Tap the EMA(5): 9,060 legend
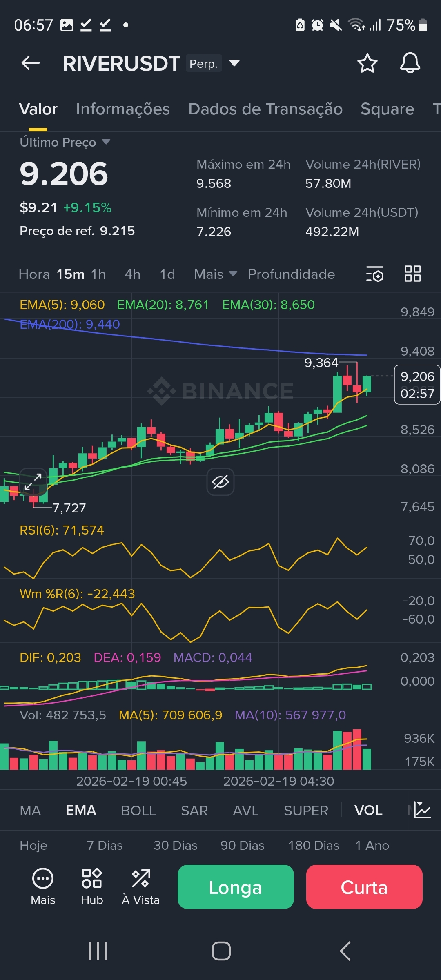 62,305
